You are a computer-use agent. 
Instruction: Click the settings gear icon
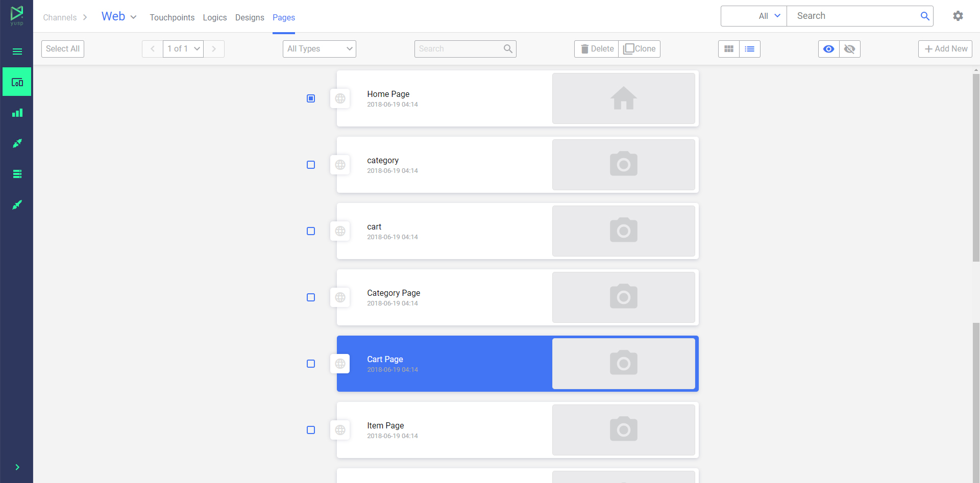[958, 16]
